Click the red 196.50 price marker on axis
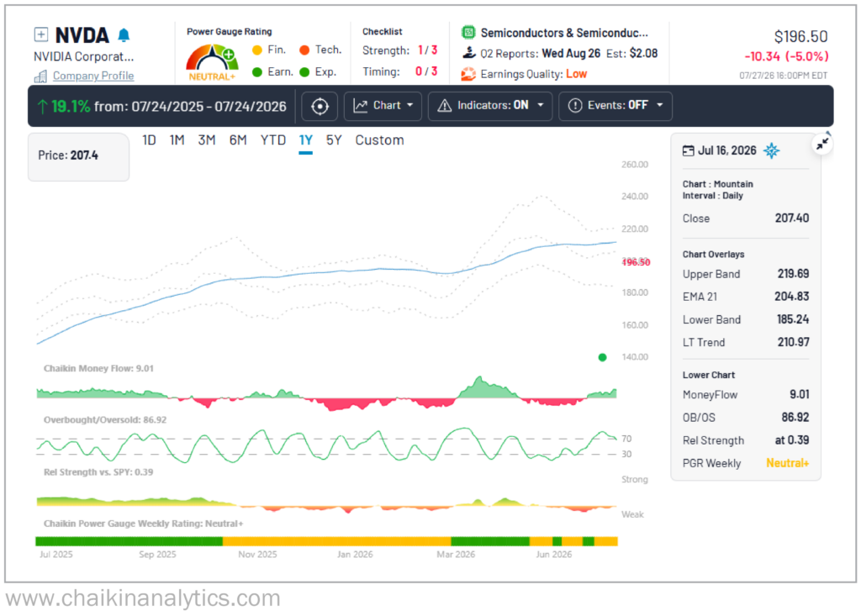Image resolution: width=861 pixels, height=616 pixels. point(636,262)
